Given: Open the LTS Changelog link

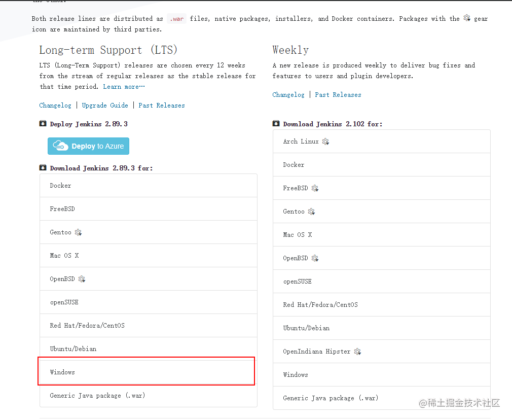Looking at the screenshot, I should tap(55, 105).
